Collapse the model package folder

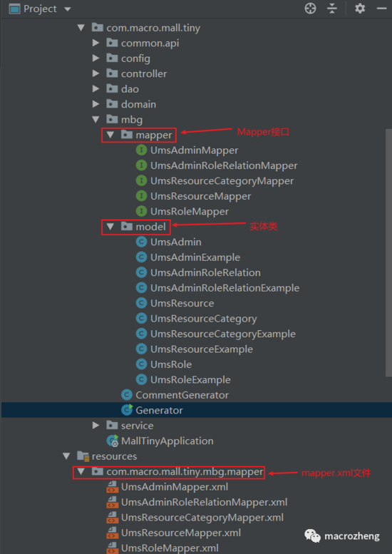(110, 227)
